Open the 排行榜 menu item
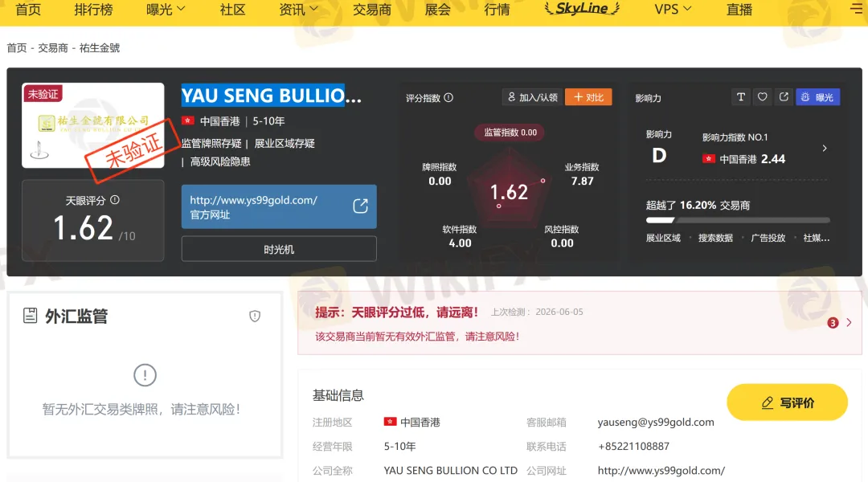868x482 pixels. tap(93, 10)
